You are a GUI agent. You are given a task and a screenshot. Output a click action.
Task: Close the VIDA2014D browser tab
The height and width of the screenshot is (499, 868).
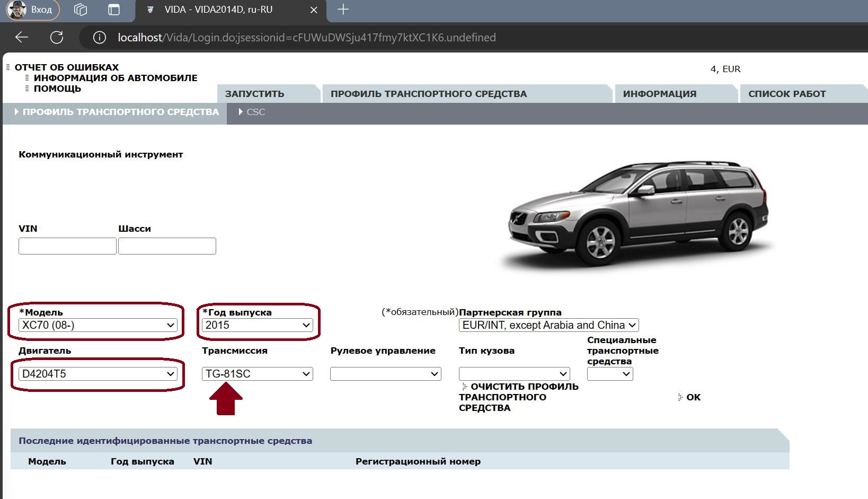coord(314,10)
